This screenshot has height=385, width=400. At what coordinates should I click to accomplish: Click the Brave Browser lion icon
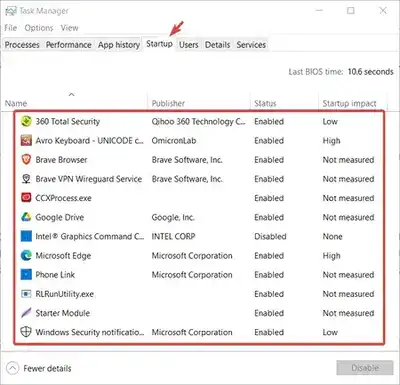[x=26, y=160]
